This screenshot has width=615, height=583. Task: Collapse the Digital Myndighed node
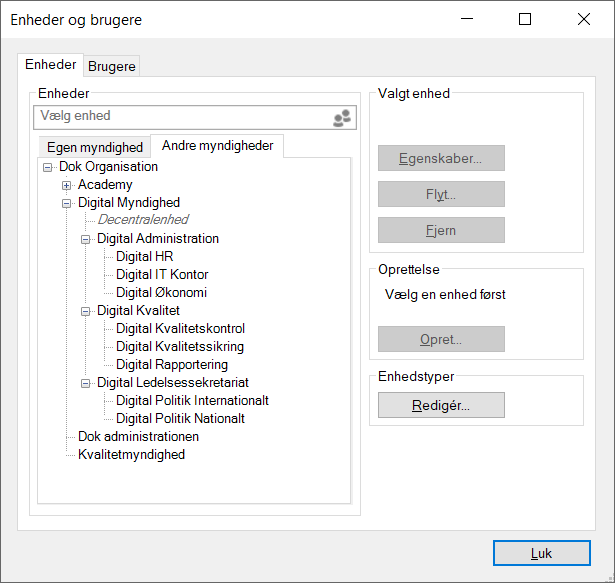coord(67,203)
